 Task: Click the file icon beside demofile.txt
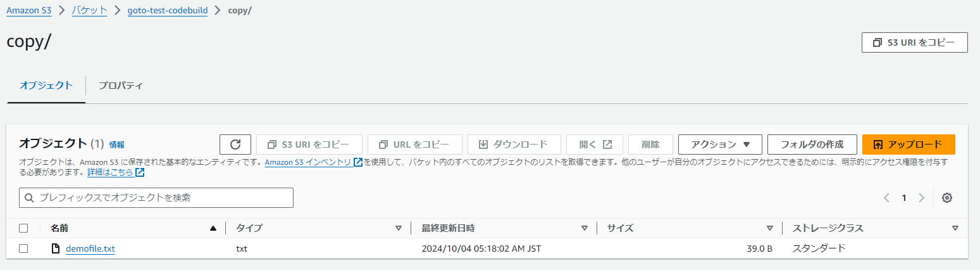tap(56, 248)
